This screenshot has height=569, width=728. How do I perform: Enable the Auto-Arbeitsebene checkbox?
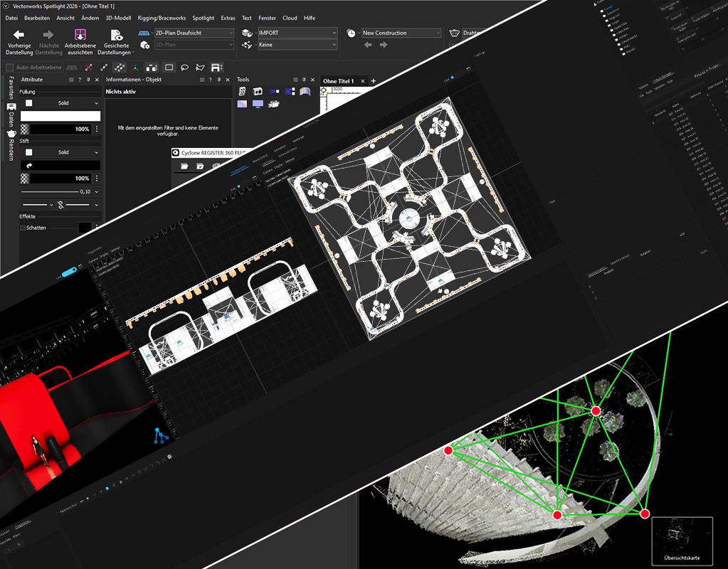(9, 68)
